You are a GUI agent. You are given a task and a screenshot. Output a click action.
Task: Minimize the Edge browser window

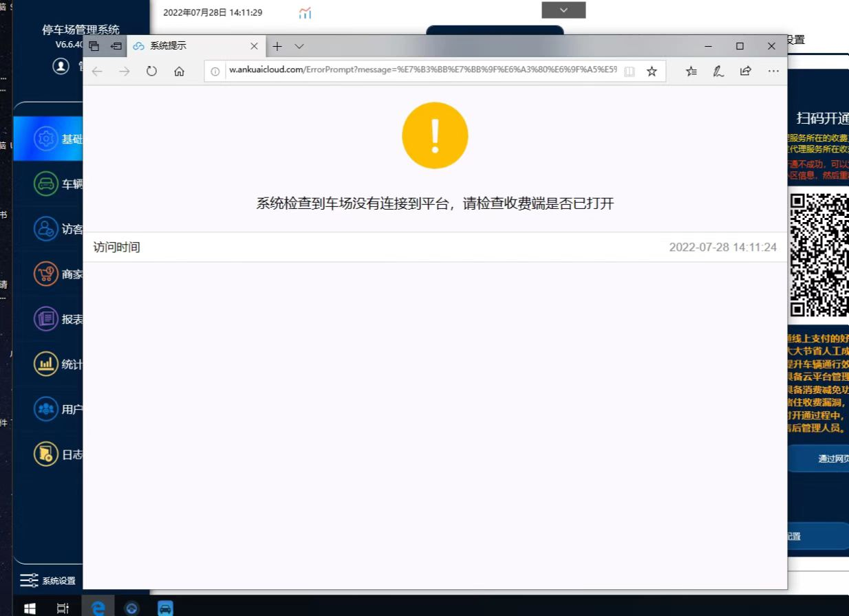[708, 46]
